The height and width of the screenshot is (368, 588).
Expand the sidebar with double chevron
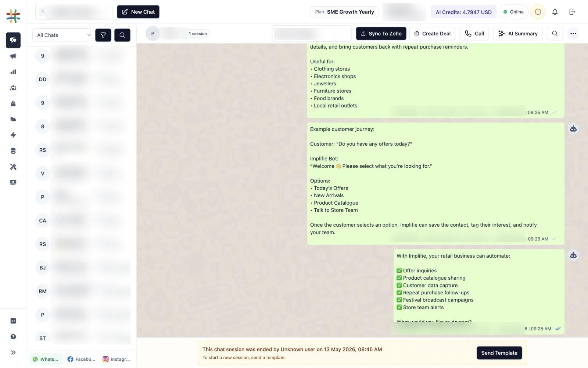click(13, 353)
